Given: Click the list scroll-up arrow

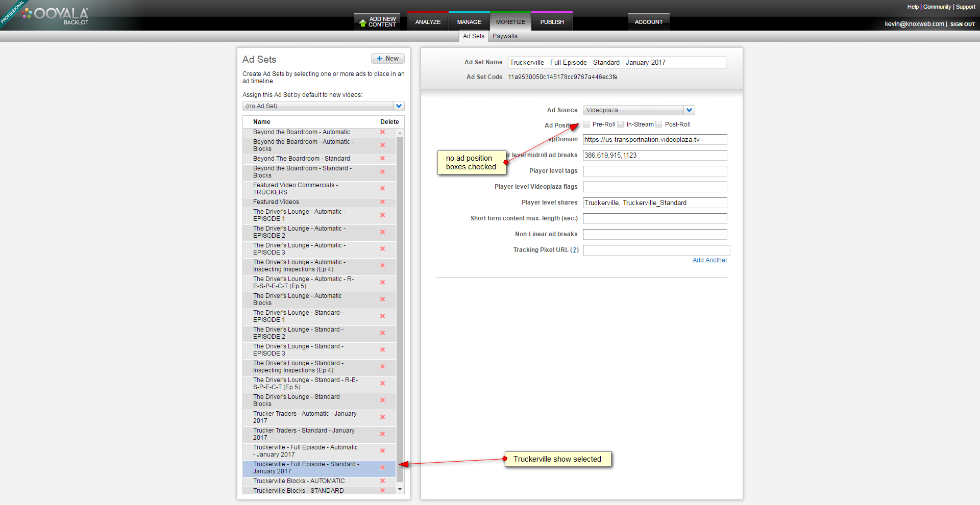Looking at the screenshot, I should point(400,133).
